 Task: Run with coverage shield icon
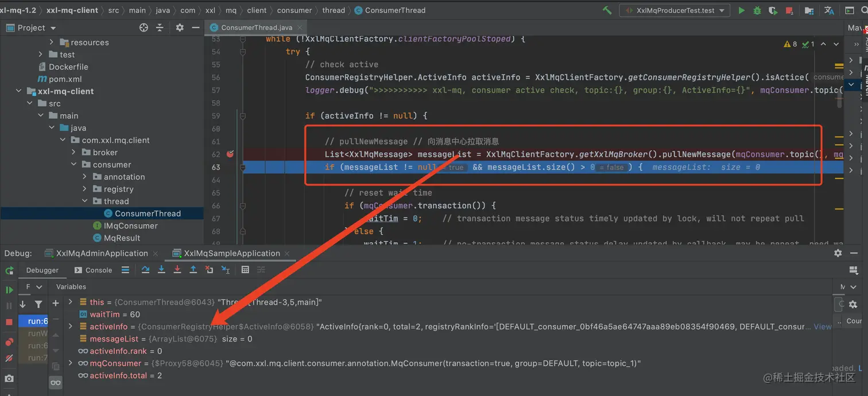point(773,10)
